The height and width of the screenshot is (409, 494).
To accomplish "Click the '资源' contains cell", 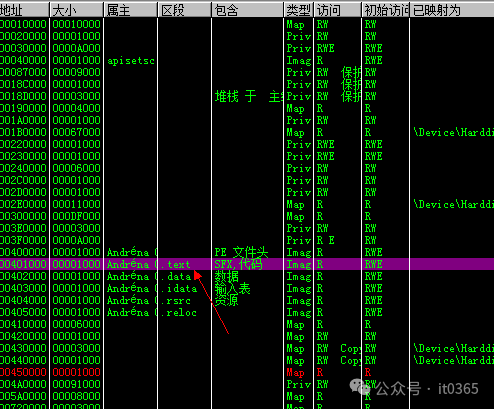I will click(x=226, y=300).
